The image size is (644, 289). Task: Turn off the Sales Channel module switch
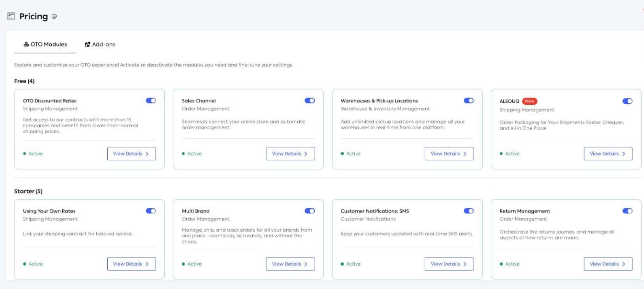310,101
